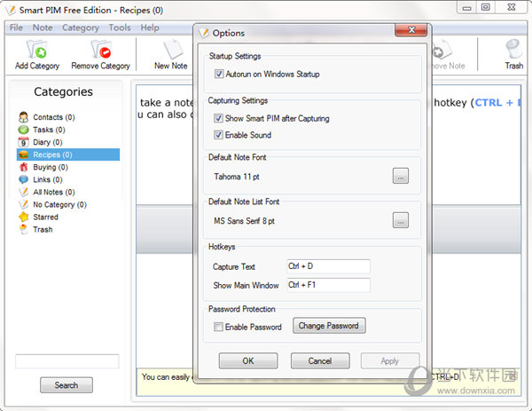
Task: Open font picker for Default Note Font
Action: click(x=401, y=176)
